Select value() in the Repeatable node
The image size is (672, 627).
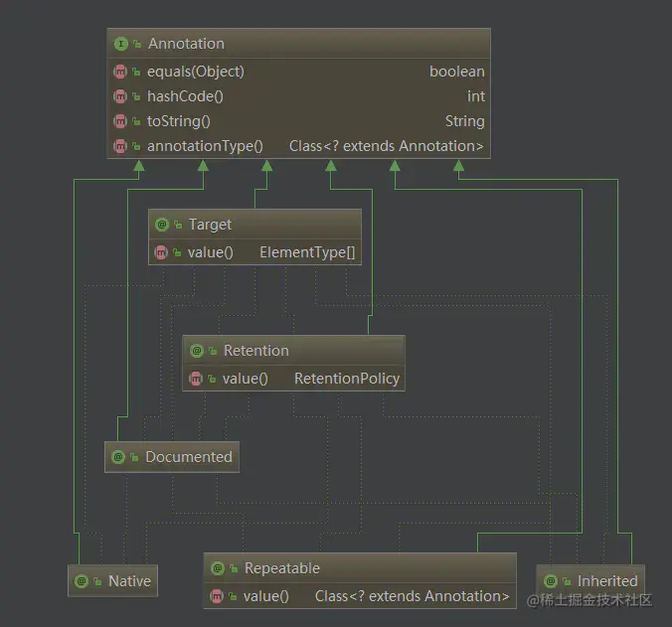click(x=266, y=596)
